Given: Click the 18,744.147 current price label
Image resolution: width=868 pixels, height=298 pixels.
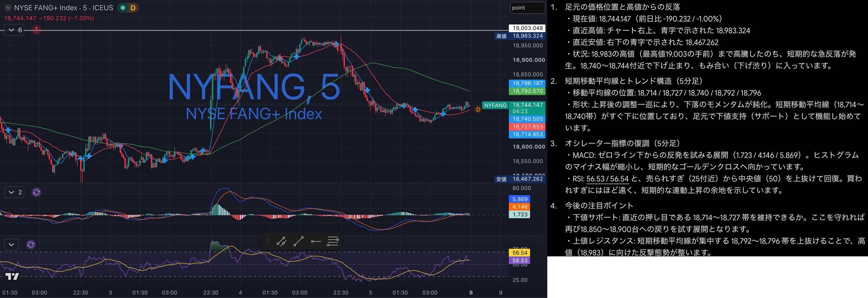Looking at the screenshot, I should pyautogui.click(x=528, y=105).
